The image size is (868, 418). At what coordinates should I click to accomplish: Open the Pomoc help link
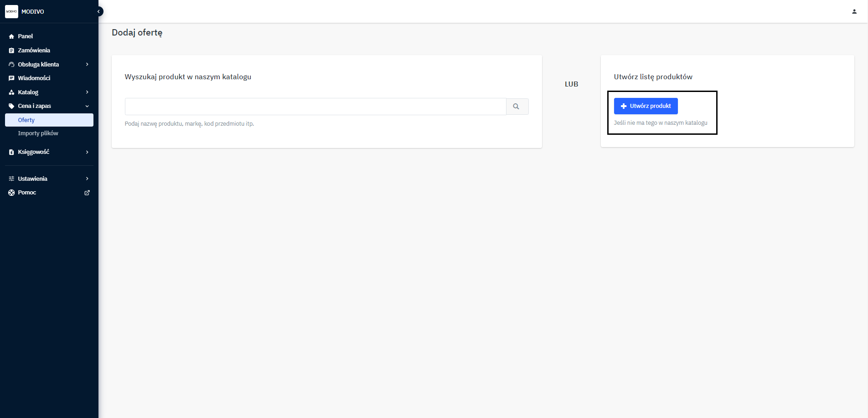27,193
